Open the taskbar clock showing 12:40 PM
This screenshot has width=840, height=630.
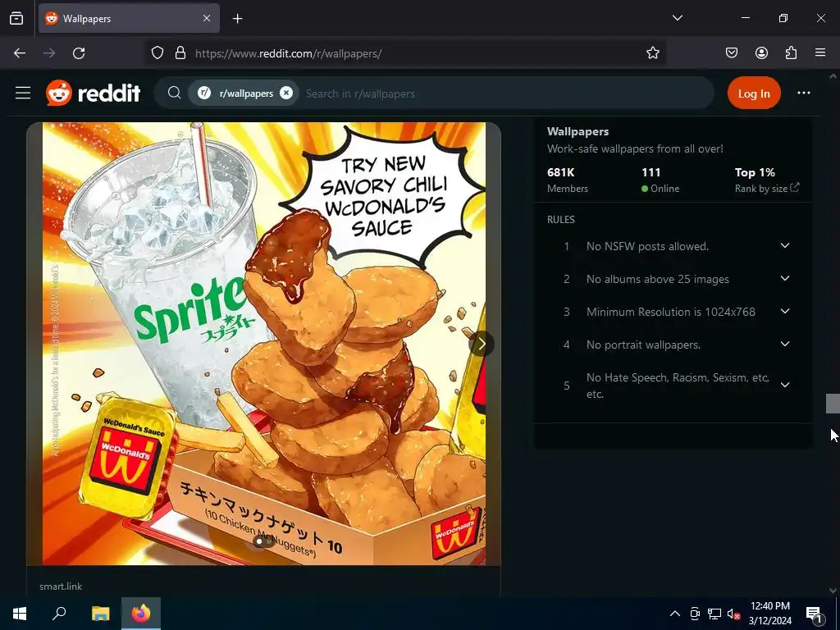click(x=769, y=614)
